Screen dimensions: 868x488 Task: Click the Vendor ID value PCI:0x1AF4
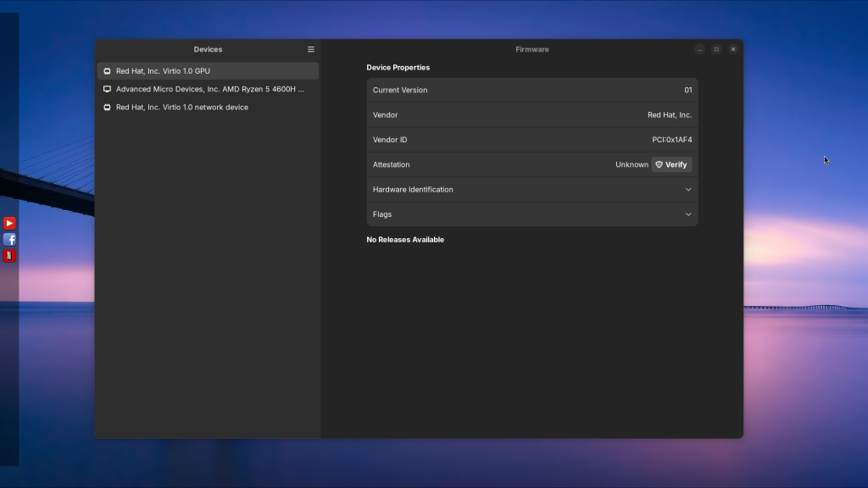click(671, 140)
